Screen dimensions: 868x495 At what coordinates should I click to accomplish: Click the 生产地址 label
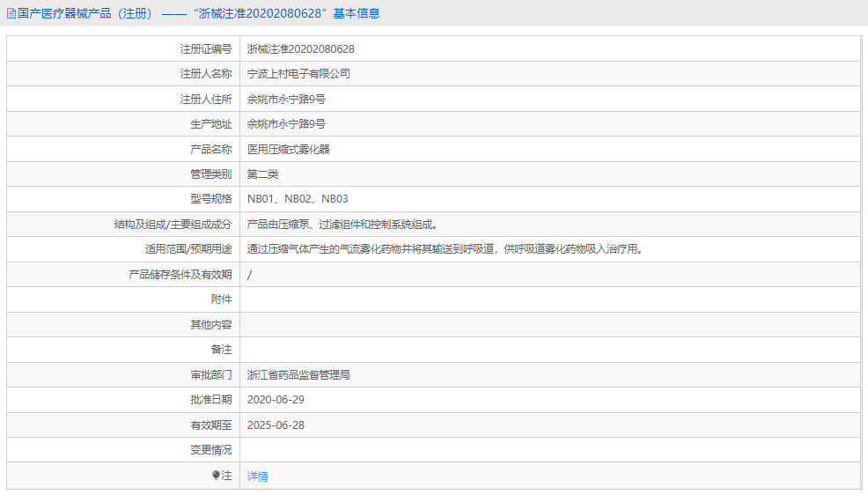(x=211, y=124)
